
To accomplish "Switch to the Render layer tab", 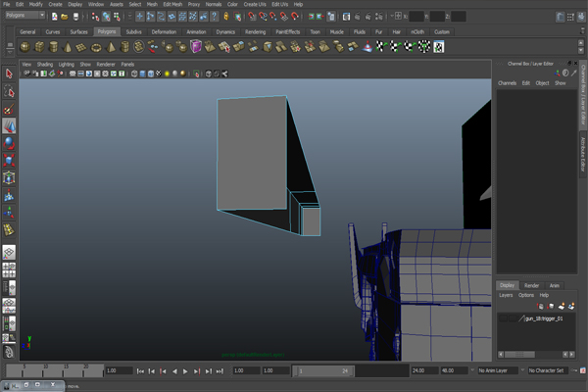I will (x=531, y=285).
